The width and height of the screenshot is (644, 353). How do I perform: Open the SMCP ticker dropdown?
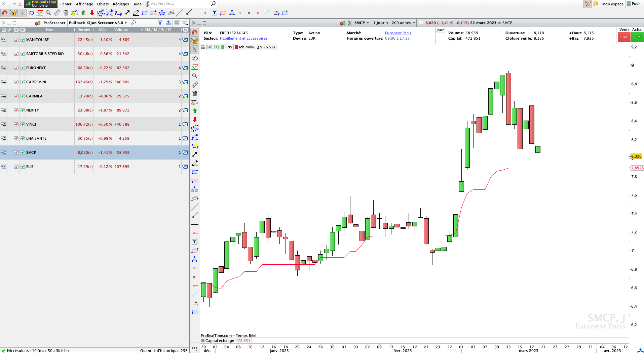[x=362, y=23]
